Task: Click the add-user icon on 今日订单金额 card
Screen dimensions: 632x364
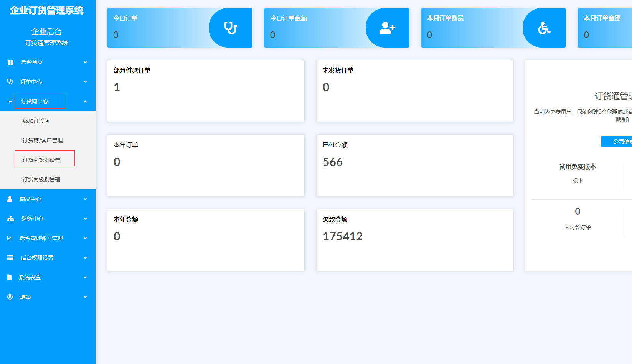Action: [x=387, y=28]
